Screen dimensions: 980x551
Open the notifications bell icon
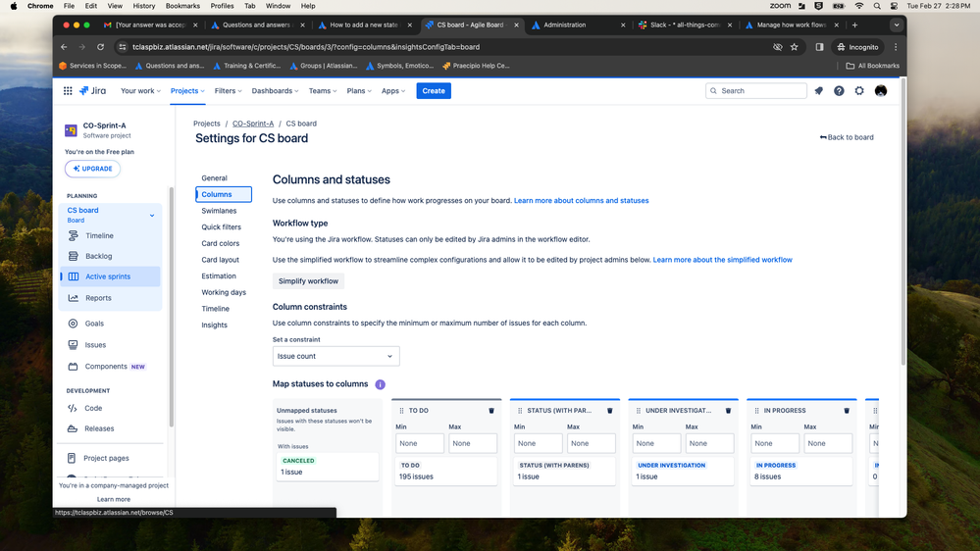pos(819,90)
